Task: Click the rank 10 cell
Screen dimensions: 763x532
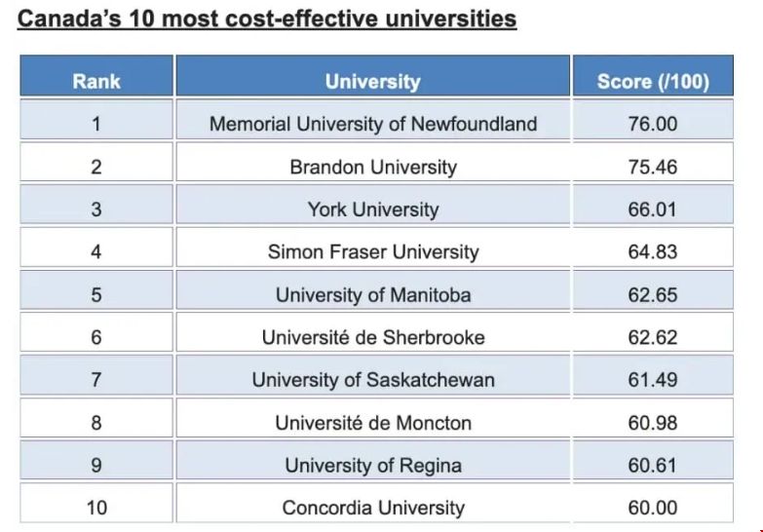Action: click(x=96, y=508)
